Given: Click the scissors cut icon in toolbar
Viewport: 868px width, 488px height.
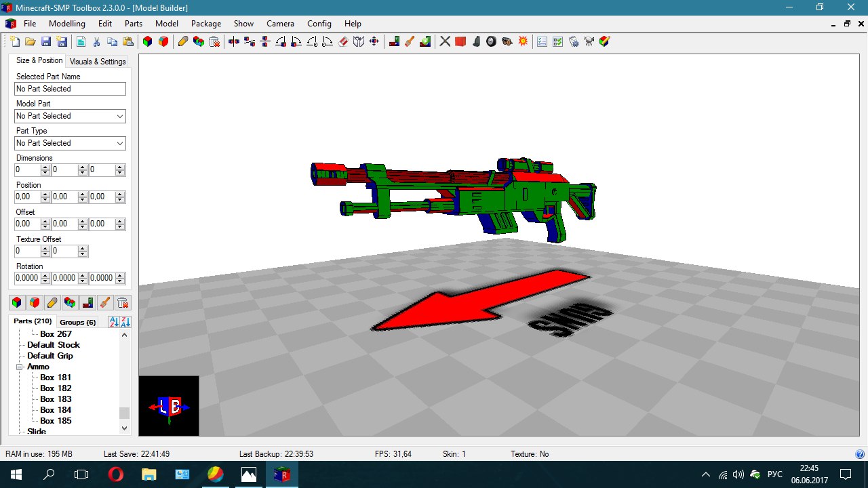Looking at the screenshot, I should pos(96,41).
